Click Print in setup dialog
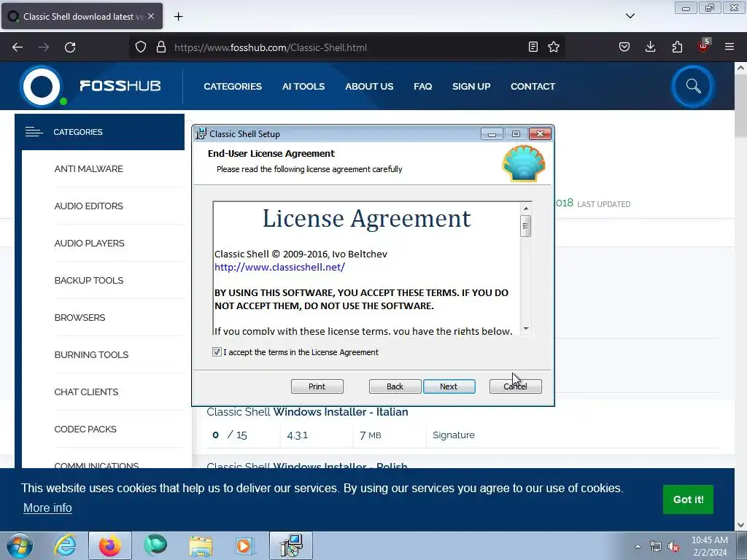The height and width of the screenshot is (560, 747). tap(317, 386)
